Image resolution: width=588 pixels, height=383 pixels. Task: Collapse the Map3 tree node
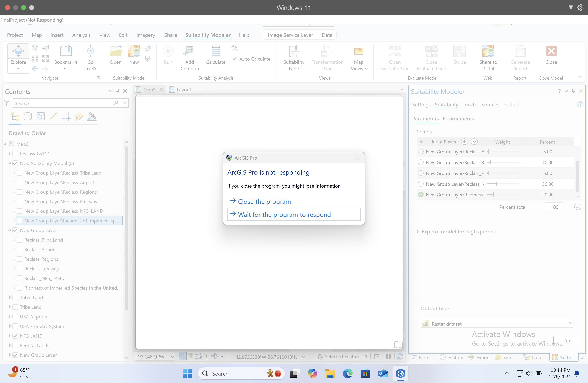[x=5, y=144]
